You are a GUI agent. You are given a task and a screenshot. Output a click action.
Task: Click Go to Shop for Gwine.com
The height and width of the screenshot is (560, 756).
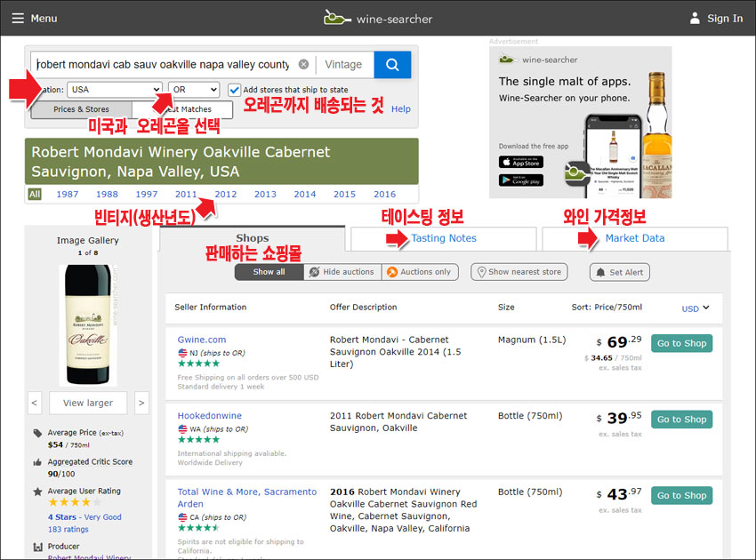point(681,344)
